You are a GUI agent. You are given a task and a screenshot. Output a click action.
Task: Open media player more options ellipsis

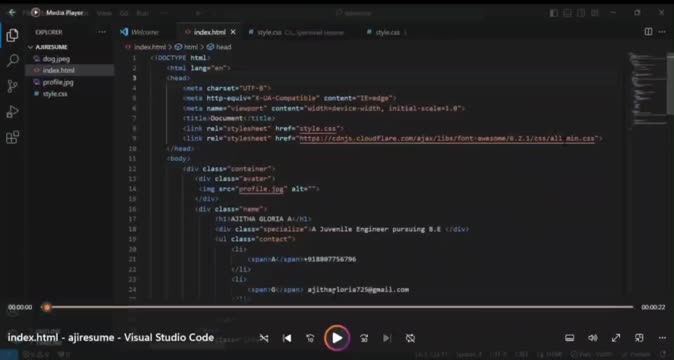[x=662, y=338]
